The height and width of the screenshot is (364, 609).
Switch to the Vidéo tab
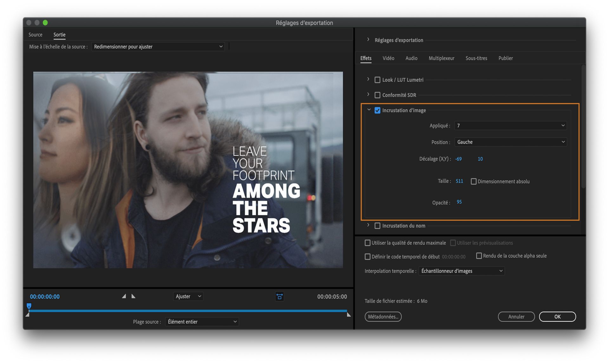pyautogui.click(x=388, y=58)
